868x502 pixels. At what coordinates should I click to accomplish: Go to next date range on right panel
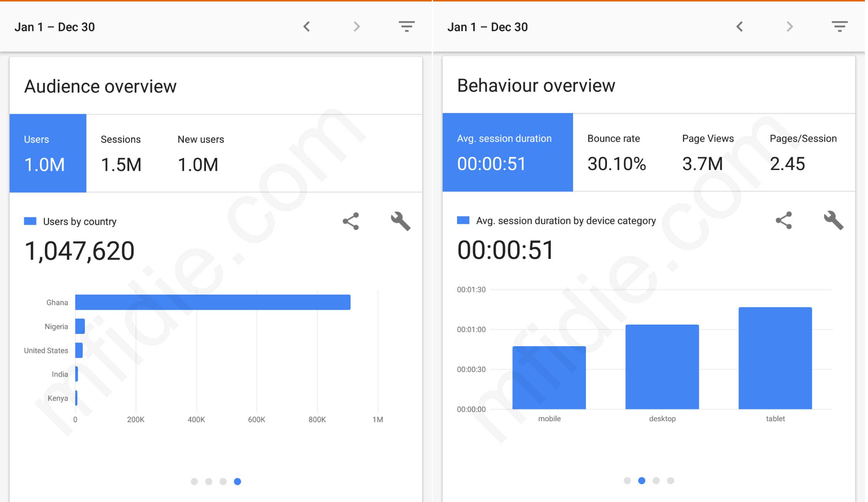[790, 27]
